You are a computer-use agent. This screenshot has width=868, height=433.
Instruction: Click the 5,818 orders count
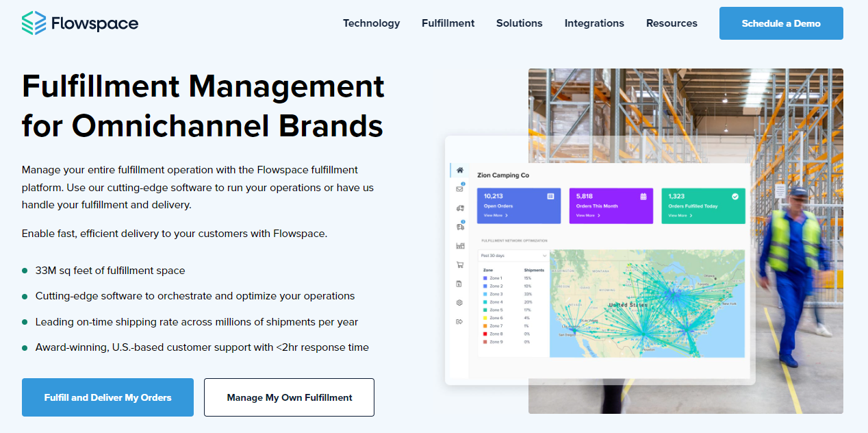pyautogui.click(x=585, y=196)
